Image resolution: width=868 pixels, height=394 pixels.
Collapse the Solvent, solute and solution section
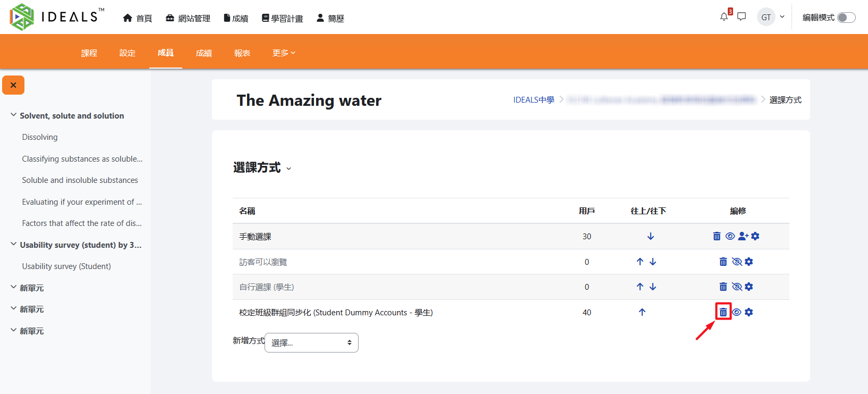pyautogui.click(x=13, y=115)
